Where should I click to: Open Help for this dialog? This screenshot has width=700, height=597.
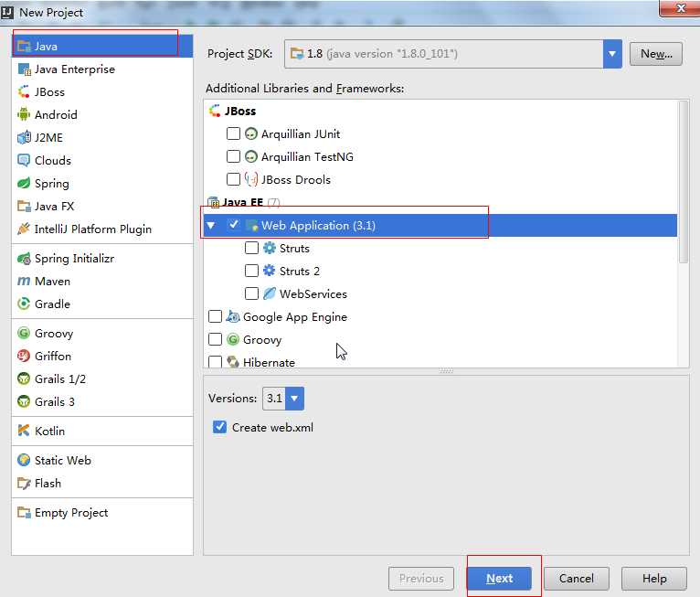click(654, 578)
